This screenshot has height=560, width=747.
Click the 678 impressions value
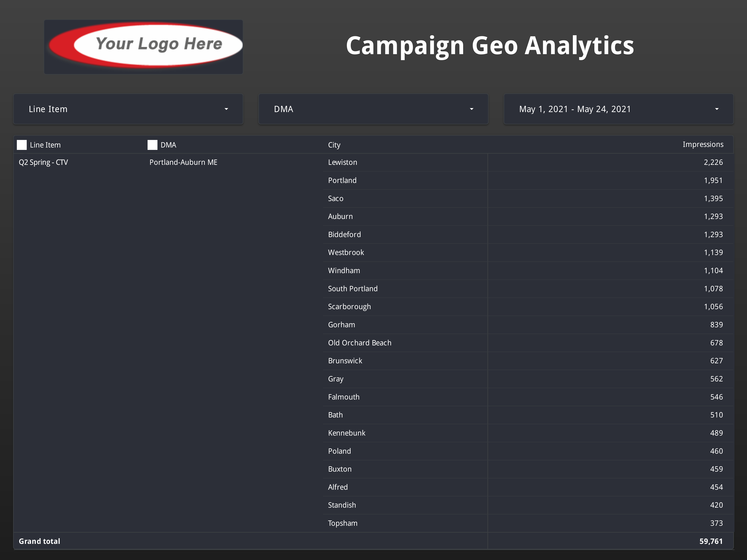tap(716, 343)
